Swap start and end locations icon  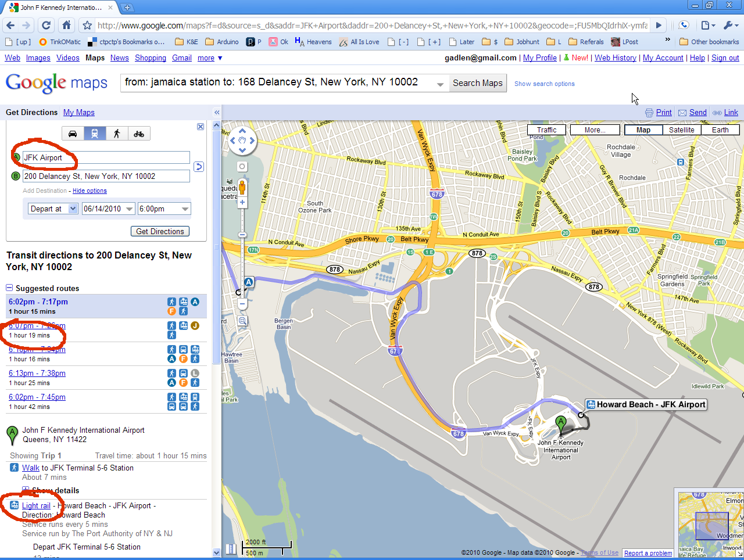tap(199, 167)
